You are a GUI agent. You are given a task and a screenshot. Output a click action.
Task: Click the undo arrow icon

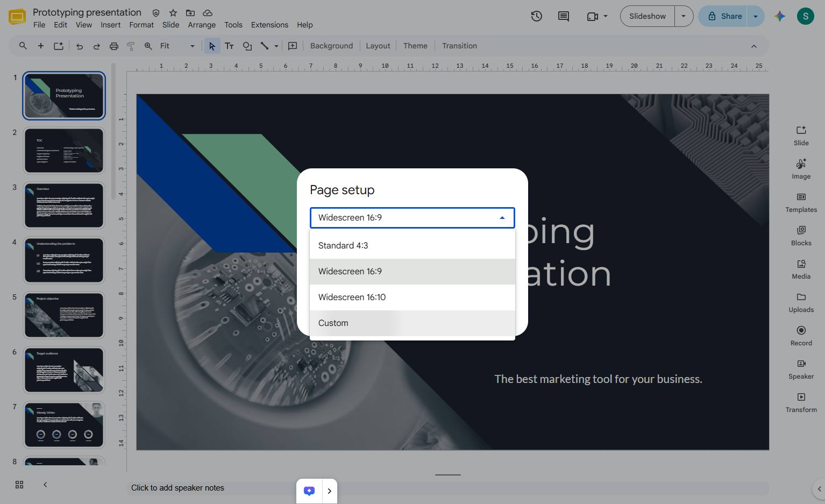(80, 46)
